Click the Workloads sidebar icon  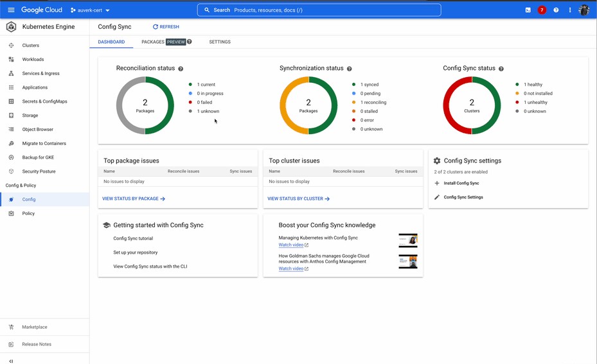click(x=11, y=59)
